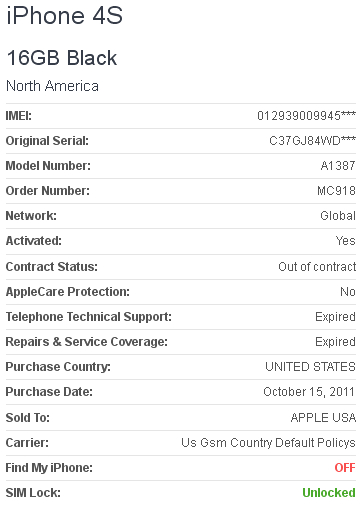Click the Original Serial value
361x505 pixels.
pos(312,141)
